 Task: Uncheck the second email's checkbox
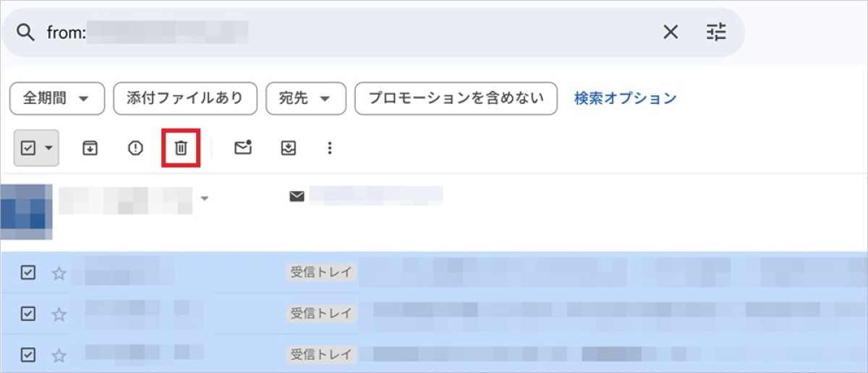tap(27, 314)
